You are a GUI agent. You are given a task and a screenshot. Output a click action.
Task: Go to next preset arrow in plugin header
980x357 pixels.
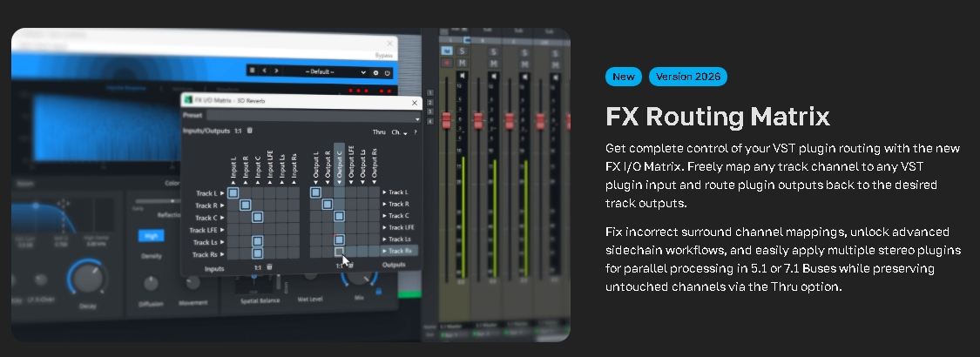[x=276, y=71]
